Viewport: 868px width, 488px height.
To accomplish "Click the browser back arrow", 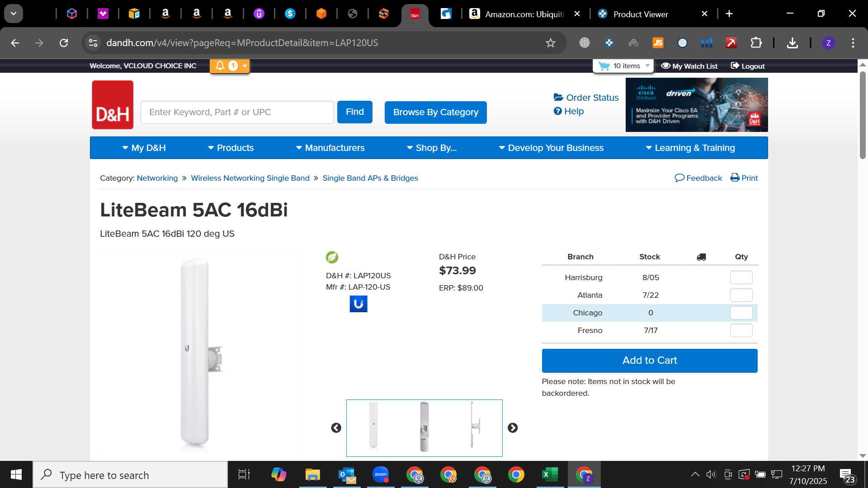I will click(15, 43).
